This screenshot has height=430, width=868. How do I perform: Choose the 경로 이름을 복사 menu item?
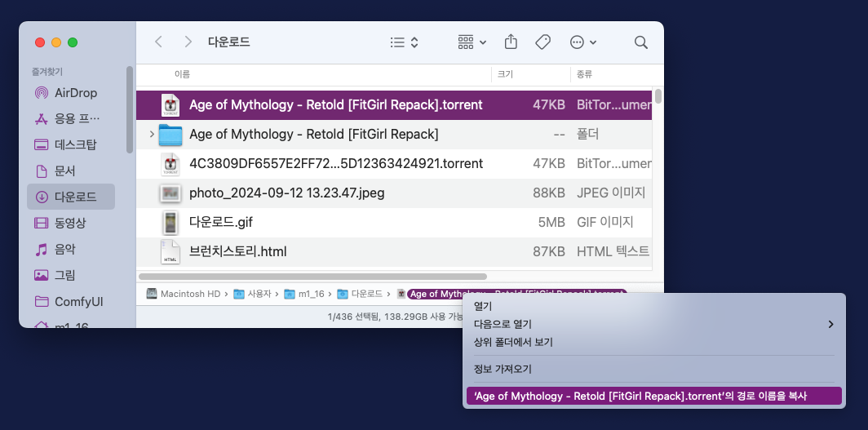653,396
